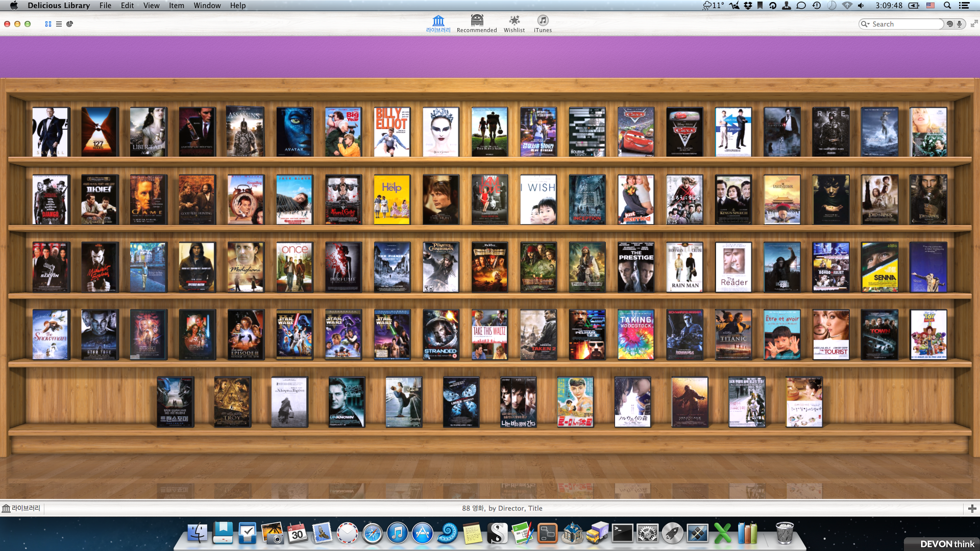The image size is (980, 551).
Task: Open the Library section in toolbar
Action: [x=438, y=23]
